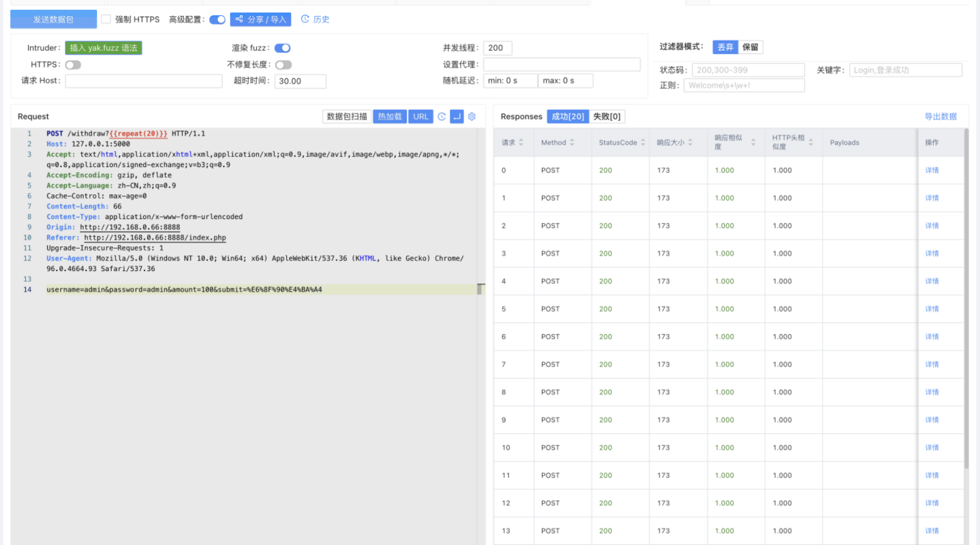The width and height of the screenshot is (980, 545).
Task: Focus the 设置代理 proxy input
Action: tap(562, 65)
